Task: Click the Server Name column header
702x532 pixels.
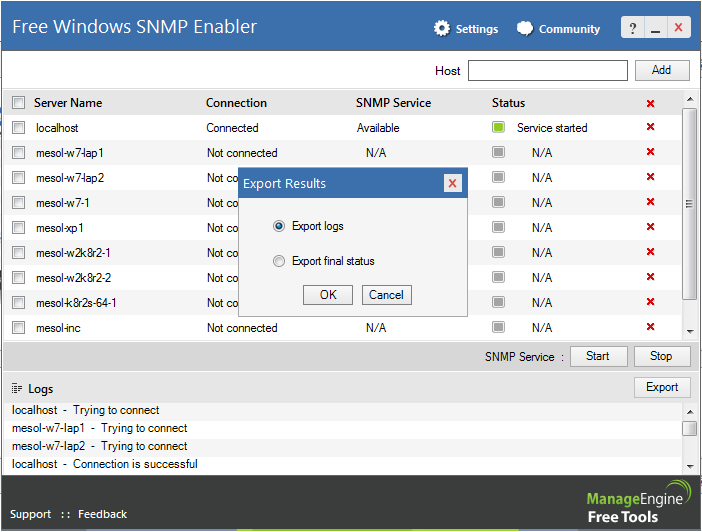Action: [68, 103]
